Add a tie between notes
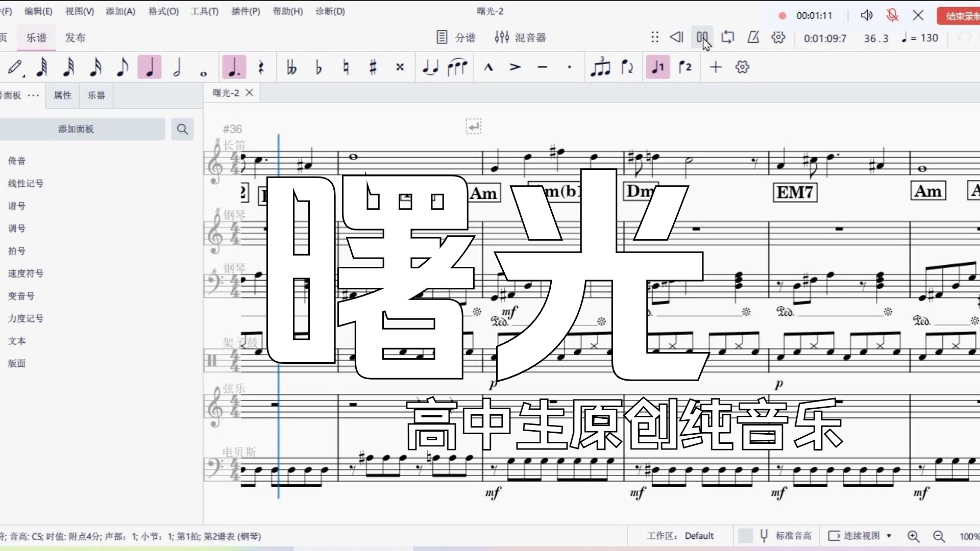Screen dimensions: 980x551 point(430,67)
